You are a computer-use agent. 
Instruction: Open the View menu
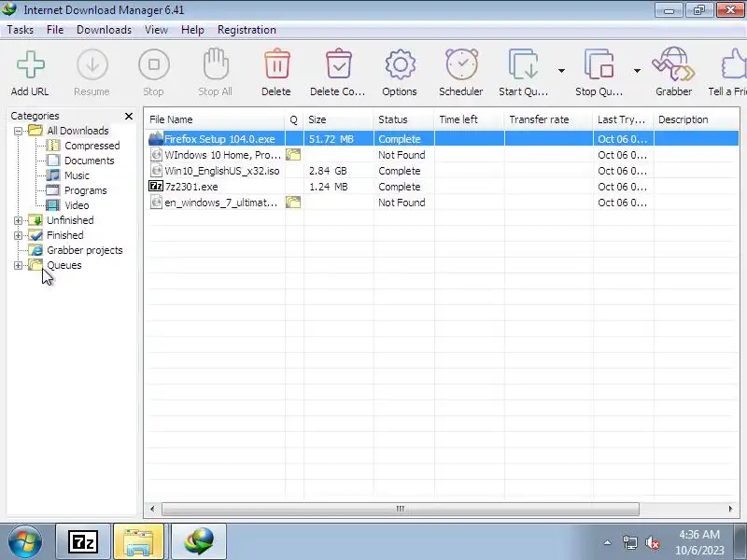pyautogui.click(x=156, y=30)
